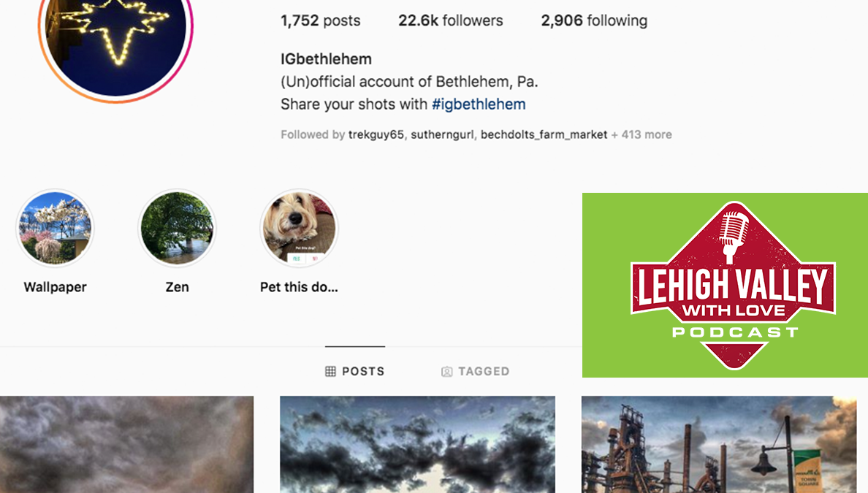Image resolution: width=868 pixels, height=493 pixels.
Task: Open bechdolts_farm_market profile link
Action: (x=544, y=134)
